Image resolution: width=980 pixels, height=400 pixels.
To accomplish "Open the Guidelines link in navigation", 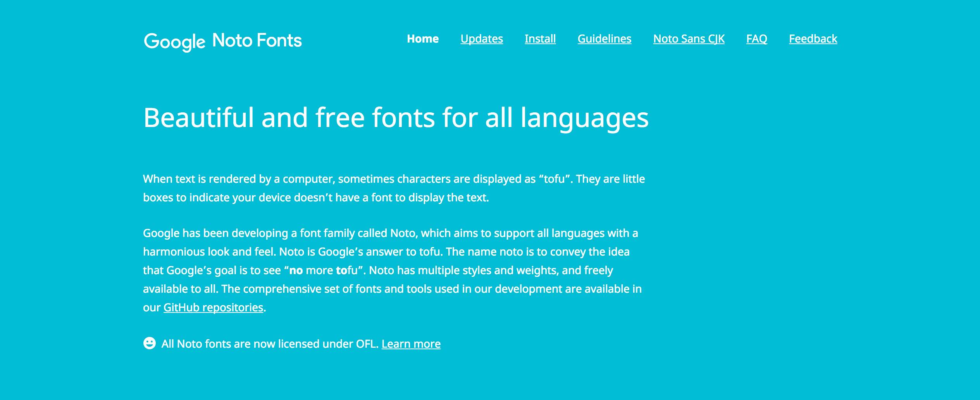I will [x=605, y=39].
